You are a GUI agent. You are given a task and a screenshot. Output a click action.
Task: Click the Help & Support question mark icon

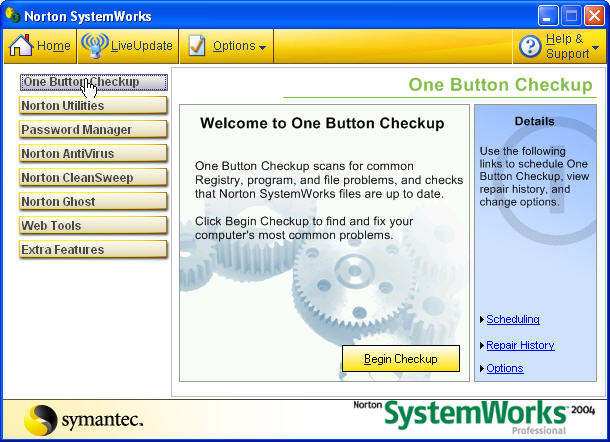coord(530,46)
